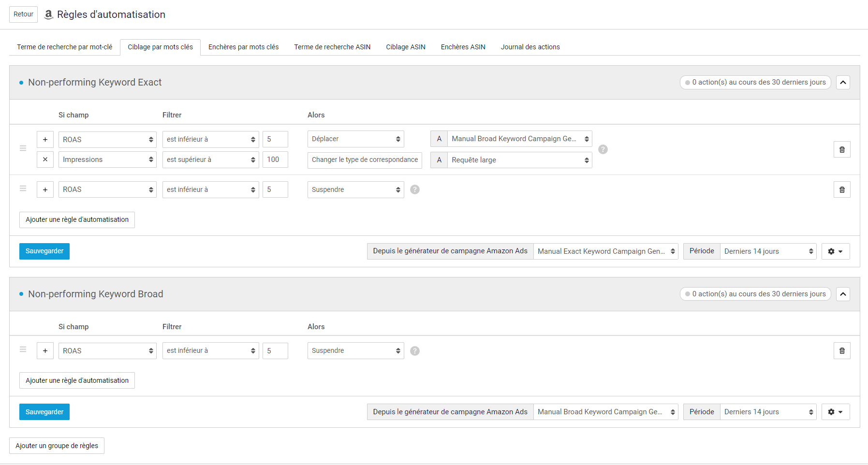The height and width of the screenshot is (465, 868).
Task: Add condition to second Exact ROAS rule
Action: pyautogui.click(x=45, y=189)
